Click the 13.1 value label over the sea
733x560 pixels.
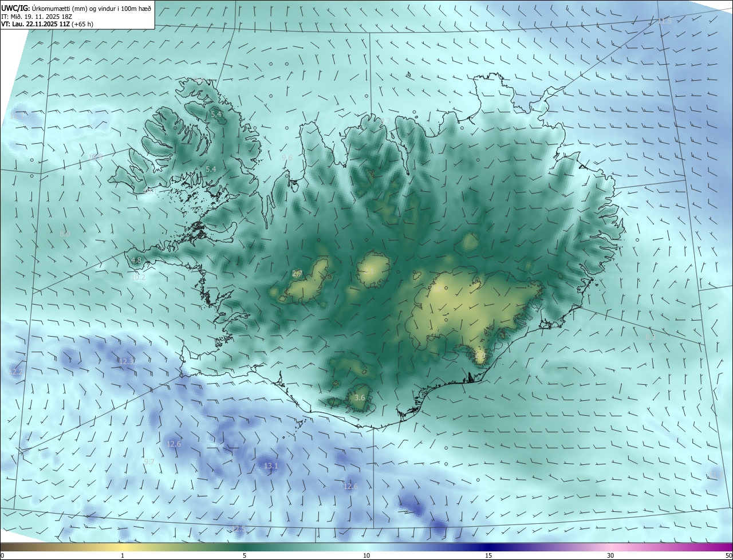click(x=271, y=466)
